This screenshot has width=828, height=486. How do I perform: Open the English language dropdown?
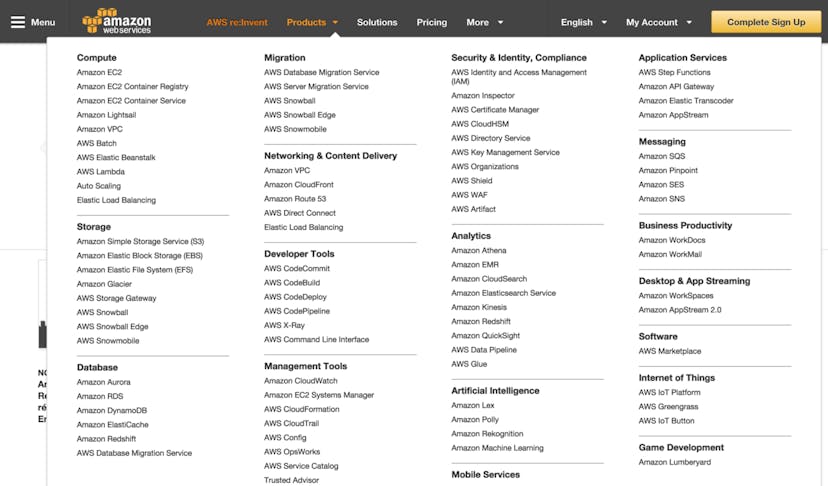(x=583, y=22)
